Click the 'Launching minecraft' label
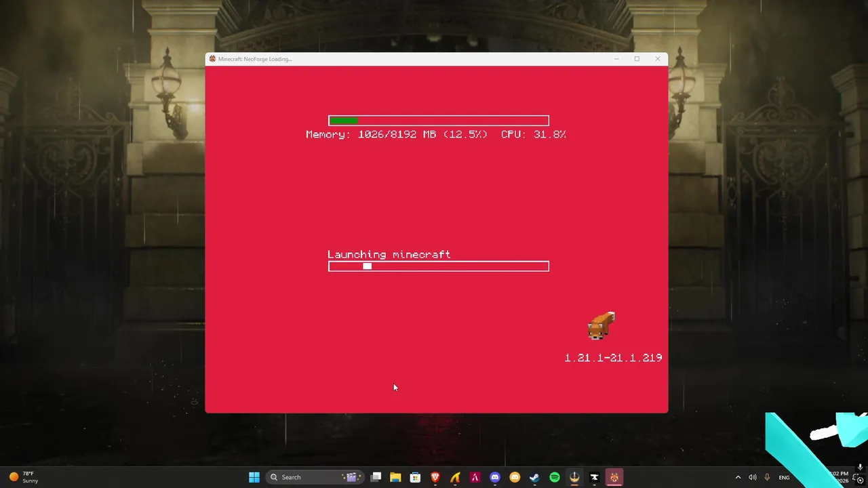Screen dimensions: 868x488 (x=389, y=255)
